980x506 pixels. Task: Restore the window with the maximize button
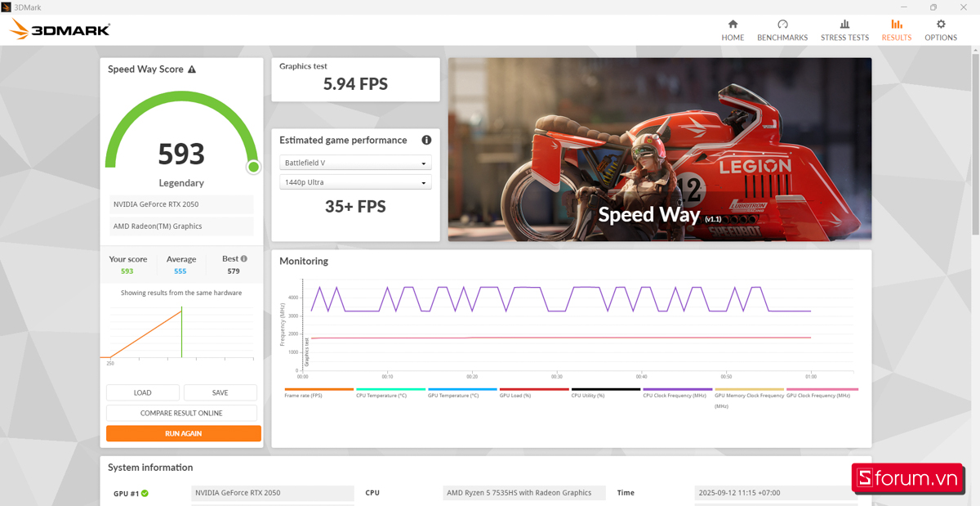933,7
